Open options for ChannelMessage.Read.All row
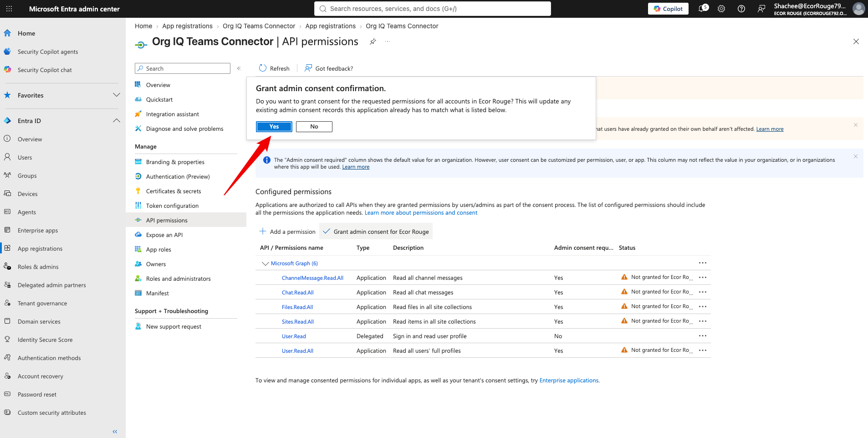 (x=703, y=278)
